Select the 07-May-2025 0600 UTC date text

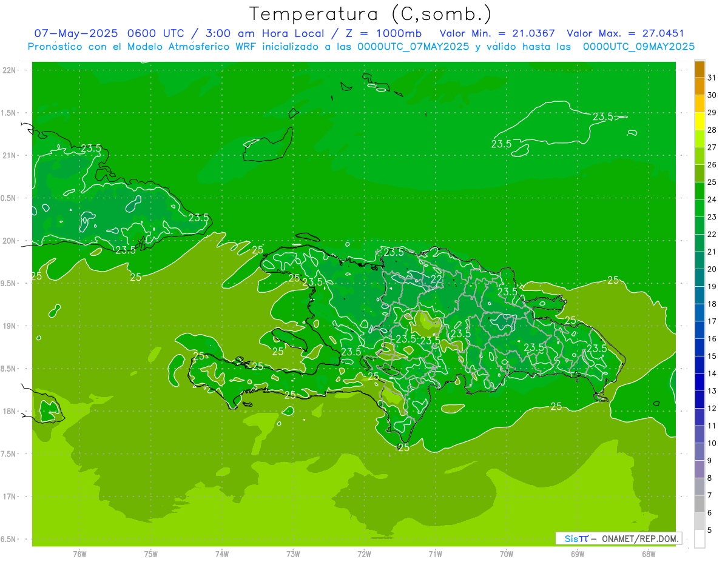tap(109, 34)
